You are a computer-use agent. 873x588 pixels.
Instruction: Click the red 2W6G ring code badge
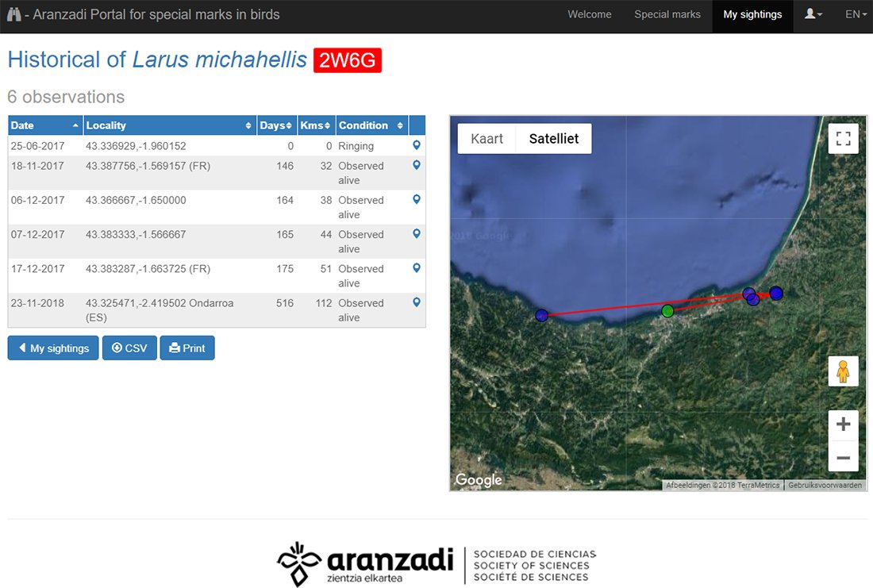click(x=348, y=60)
